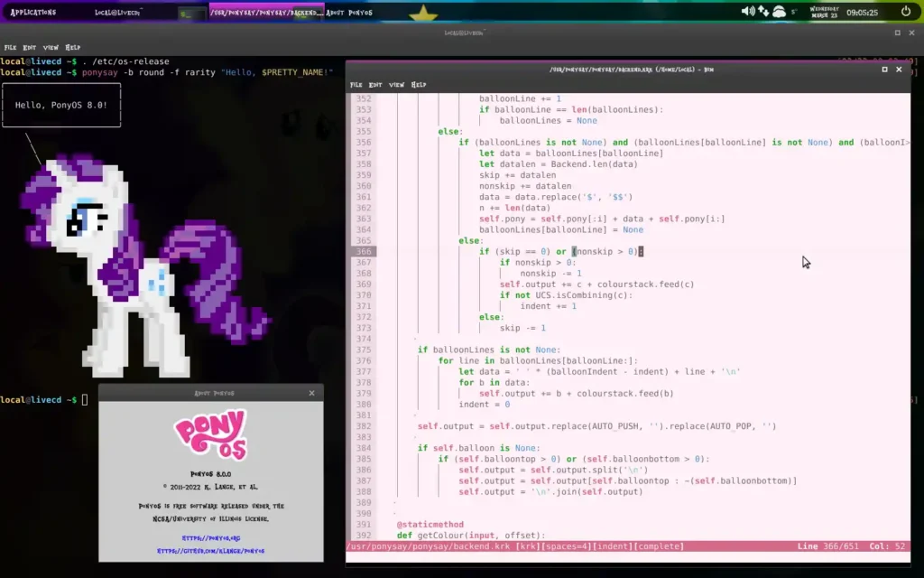Click the power button icon in panel
This screenshot has width=924, height=578.
906,11
